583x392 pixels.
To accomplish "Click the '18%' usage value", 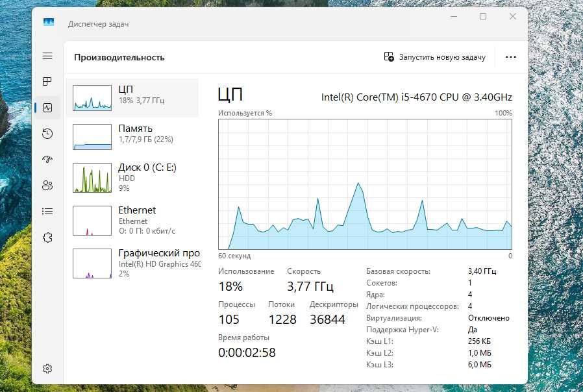I will click(x=230, y=286).
